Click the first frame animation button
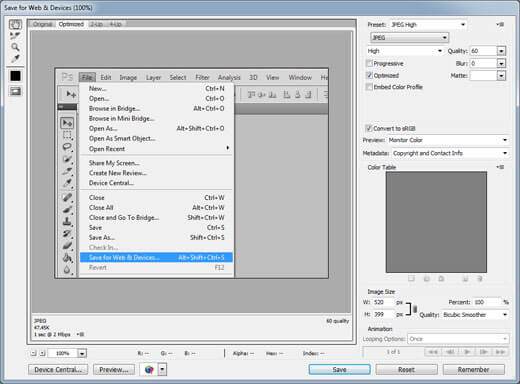Screen dimensions: 520x384 tap(433, 352)
